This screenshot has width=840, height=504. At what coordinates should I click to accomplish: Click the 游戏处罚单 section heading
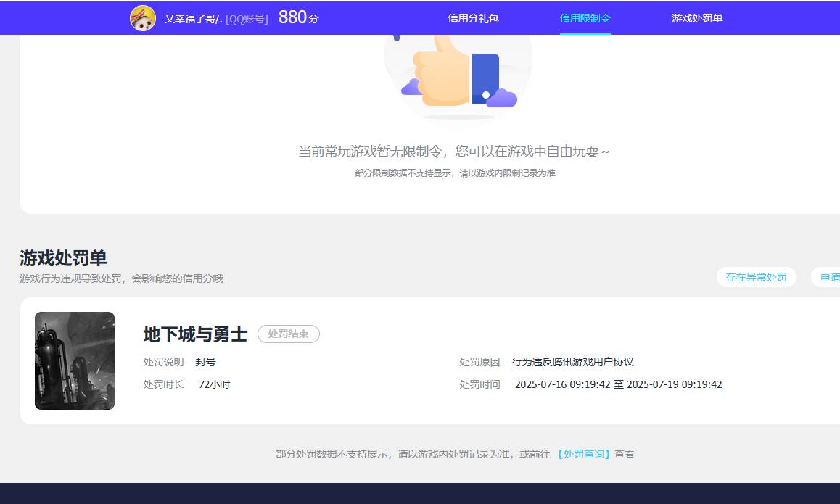coord(62,257)
